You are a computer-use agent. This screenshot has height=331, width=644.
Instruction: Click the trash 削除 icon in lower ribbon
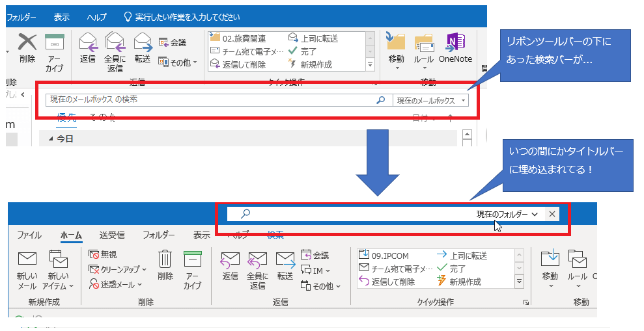(x=165, y=260)
